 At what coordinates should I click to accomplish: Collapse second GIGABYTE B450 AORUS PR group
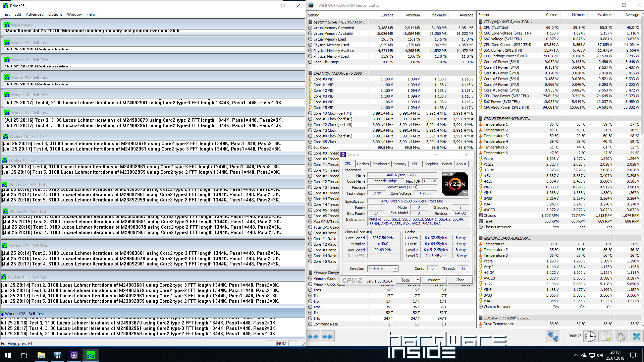481,238
